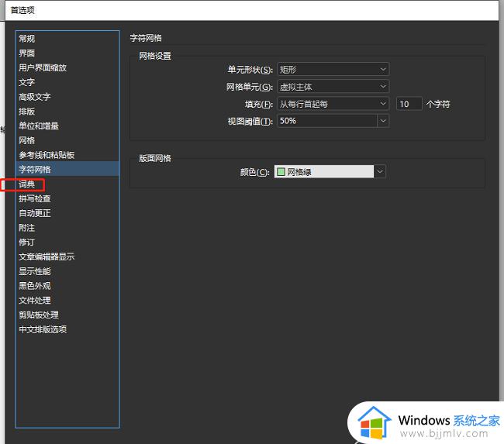Open the 词典 preferences category

(67, 184)
